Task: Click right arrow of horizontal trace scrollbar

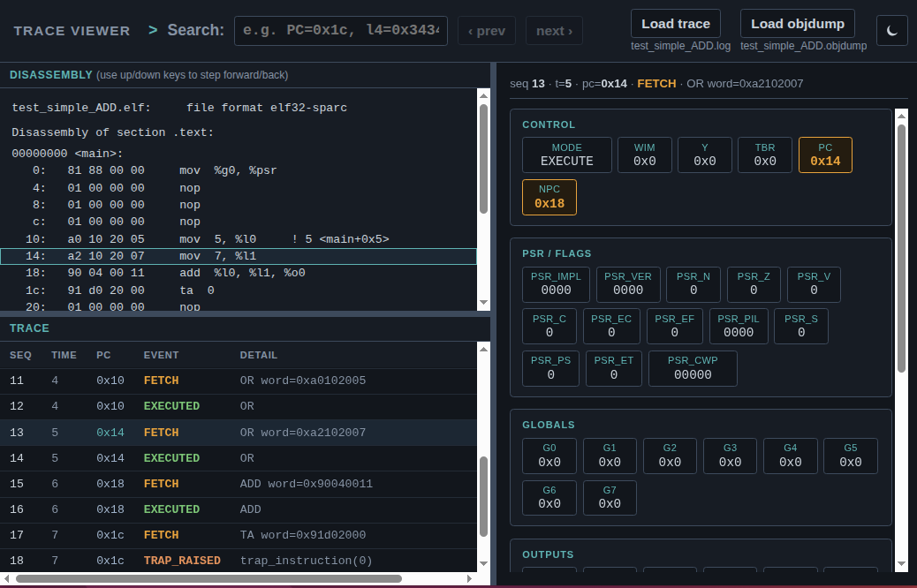Action: pyautogui.click(x=469, y=578)
